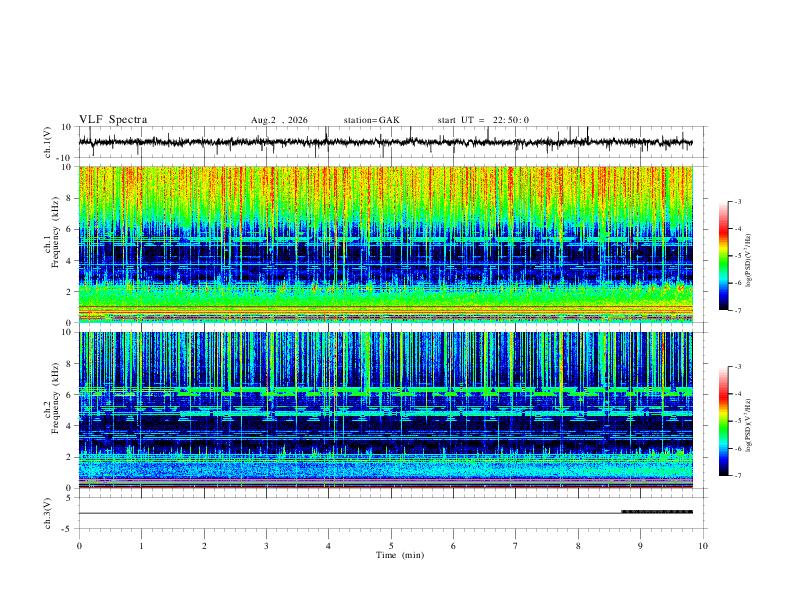The height and width of the screenshot is (612, 792).
Task: Click the ch.1 upper color scale bar
Action: click(x=723, y=256)
